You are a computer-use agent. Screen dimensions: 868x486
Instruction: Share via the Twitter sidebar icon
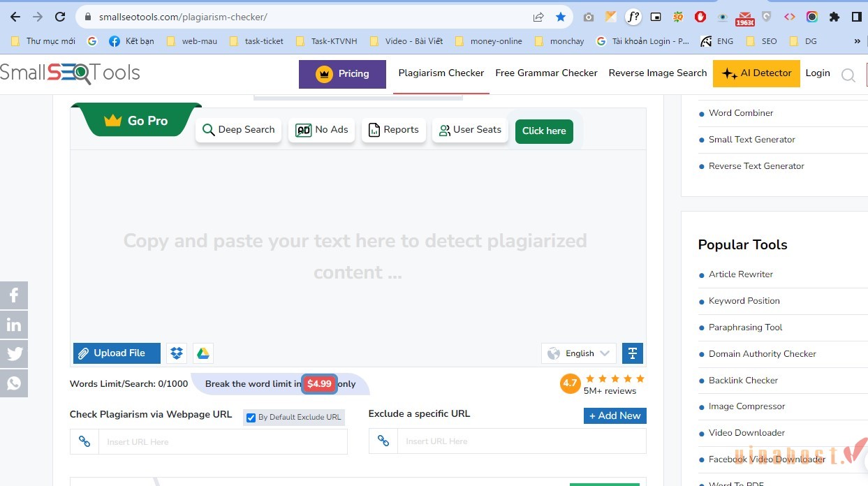pos(14,353)
